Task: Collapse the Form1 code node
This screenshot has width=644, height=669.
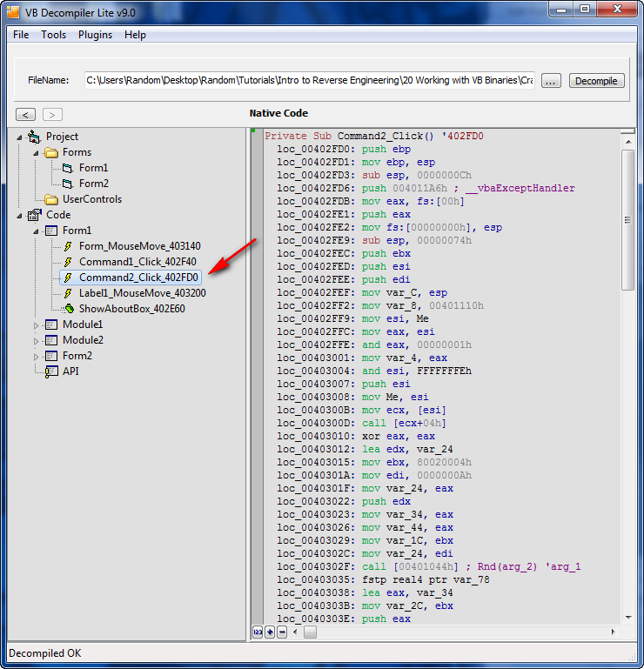Action: point(36,231)
